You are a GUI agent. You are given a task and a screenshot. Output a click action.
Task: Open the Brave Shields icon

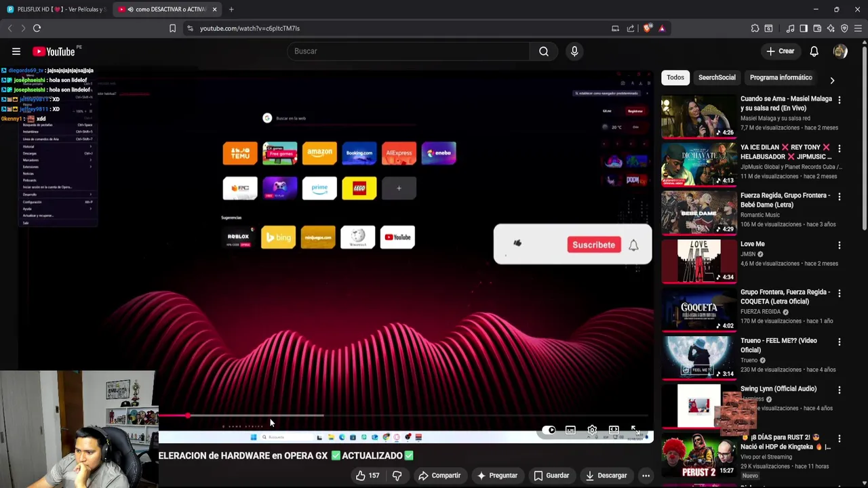click(x=648, y=28)
